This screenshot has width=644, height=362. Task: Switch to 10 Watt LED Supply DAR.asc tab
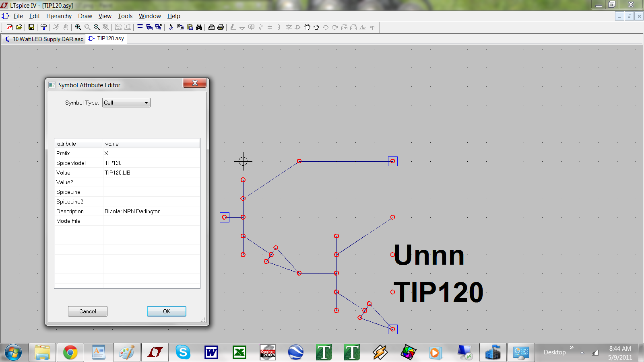[43, 39]
